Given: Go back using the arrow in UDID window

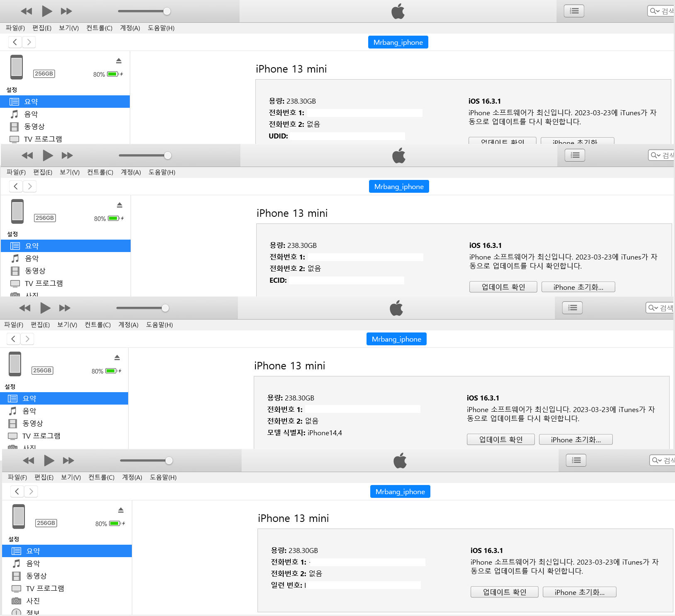Looking at the screenshot, I should click(x=15, y=42).
